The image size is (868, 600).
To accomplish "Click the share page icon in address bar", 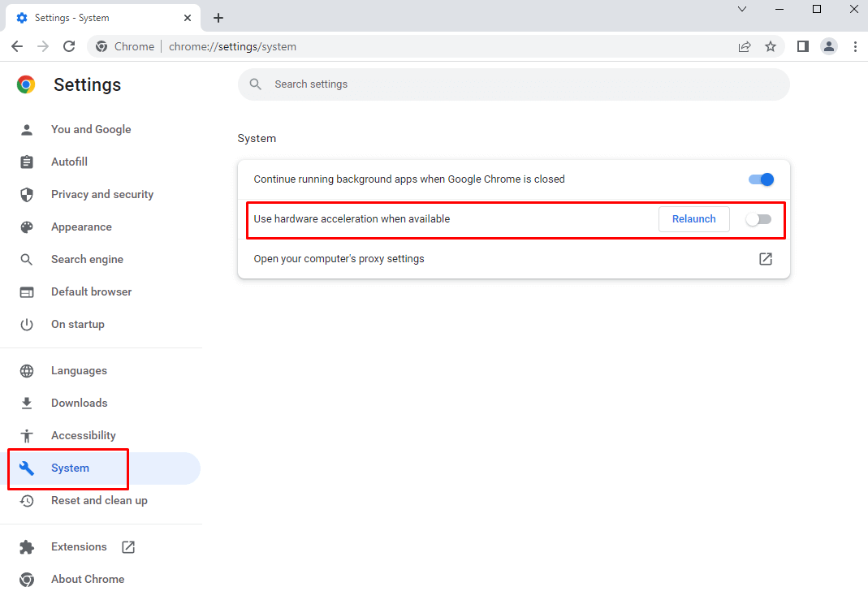I will (x=745, y=46).
